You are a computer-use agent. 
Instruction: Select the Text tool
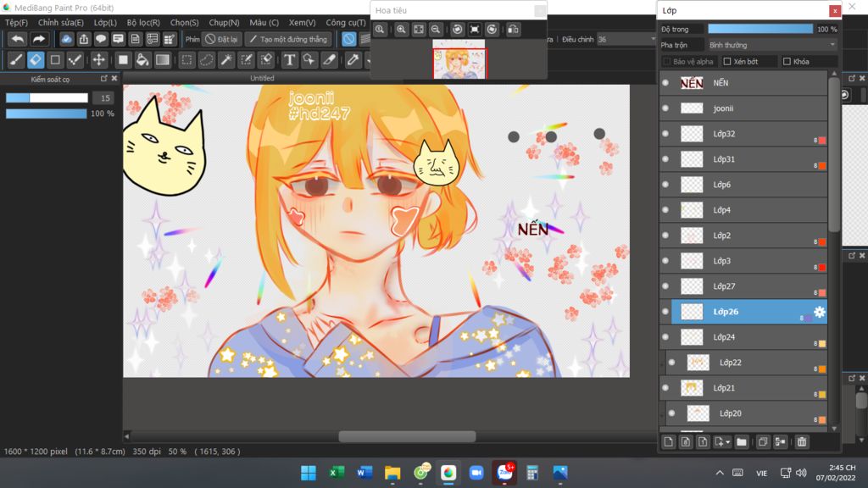pos(289,60)
